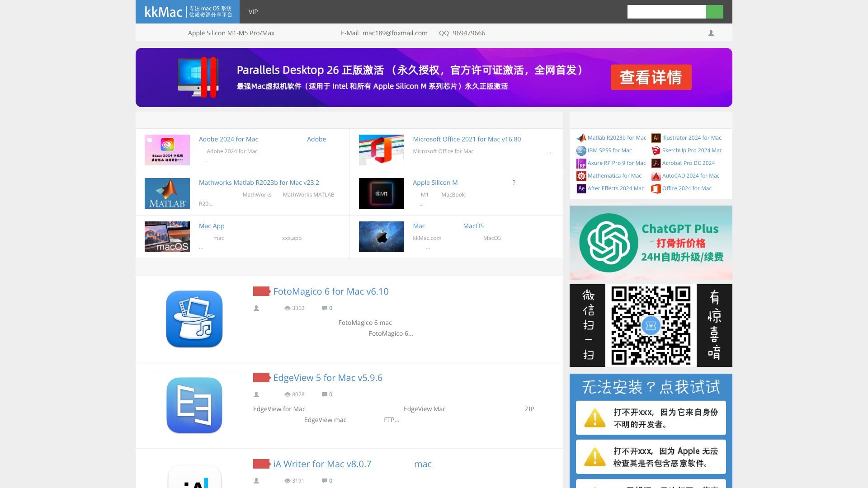Click the comment icon on EdgeView post
The image size is (868, 488).
324,394
